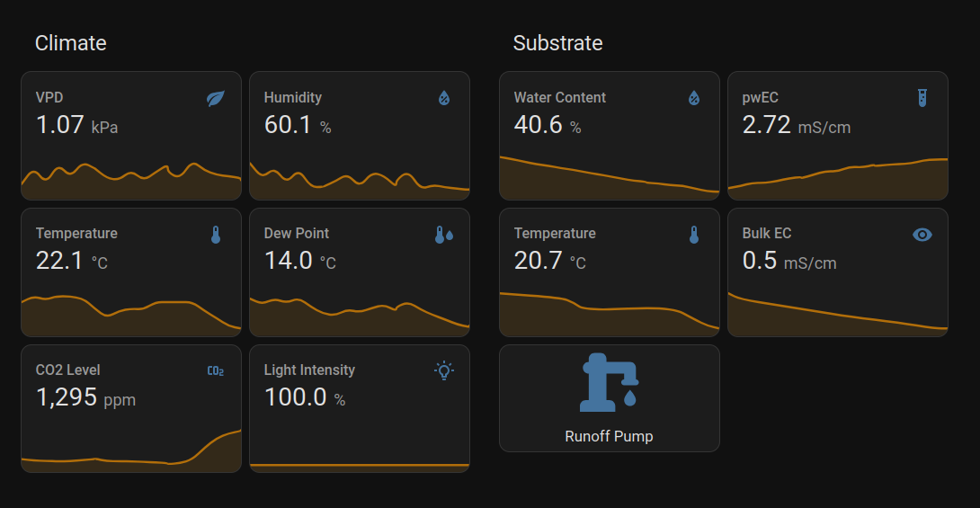Screen dimensions: 980x508
Task: Click the Dew Point thermometer-droplet icon
Action: click(444, 235)
